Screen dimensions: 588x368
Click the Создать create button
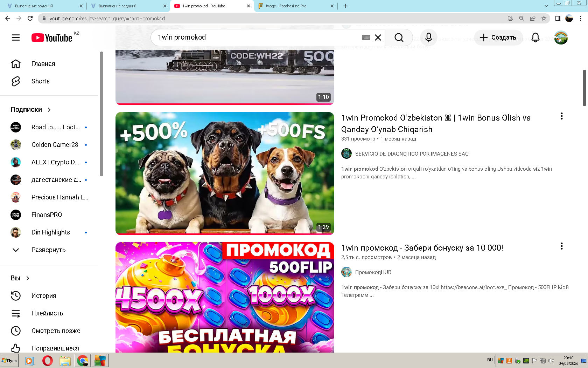498,38
